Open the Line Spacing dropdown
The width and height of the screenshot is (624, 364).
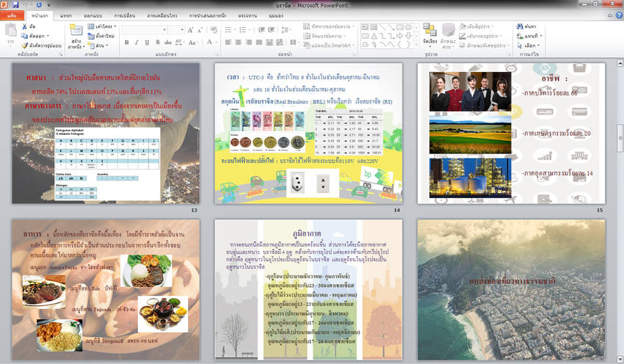coord(286,30)
